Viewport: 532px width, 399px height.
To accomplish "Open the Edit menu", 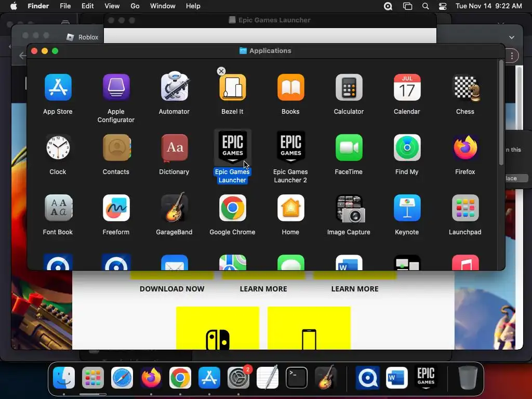I will click(x=87, y=6).
